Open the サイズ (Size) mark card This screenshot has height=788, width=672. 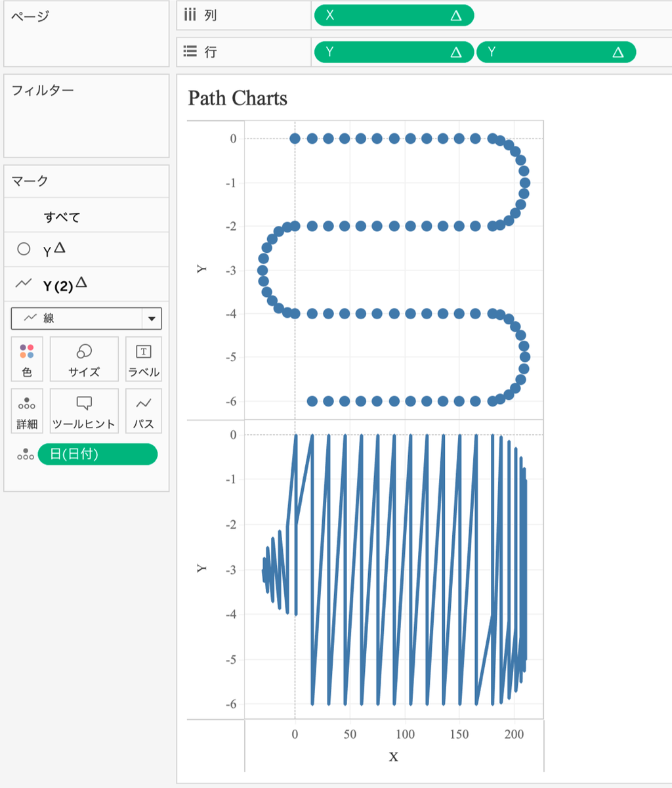click(x=84, y=359)
